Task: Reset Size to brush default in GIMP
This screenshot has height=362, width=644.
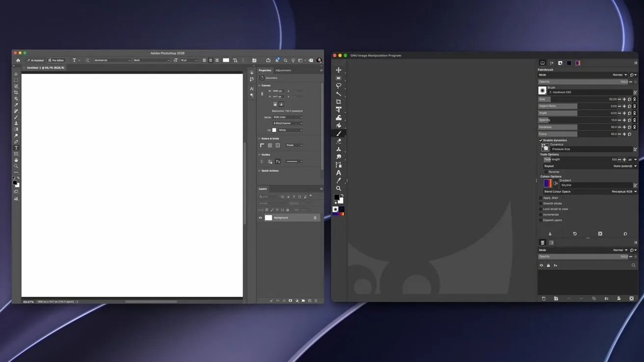Action: tap(630, 99)
